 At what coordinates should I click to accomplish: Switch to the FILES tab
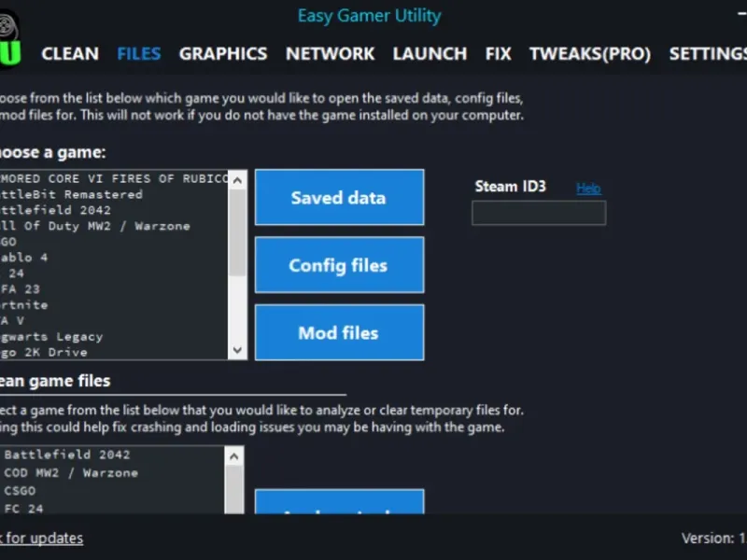coord(138,53)
